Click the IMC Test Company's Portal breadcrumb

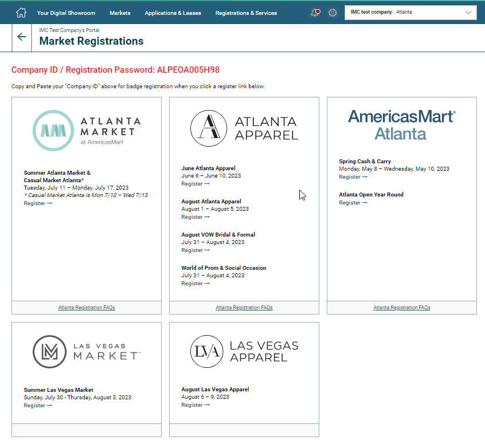pyautogui.click(x=69, y=30)
